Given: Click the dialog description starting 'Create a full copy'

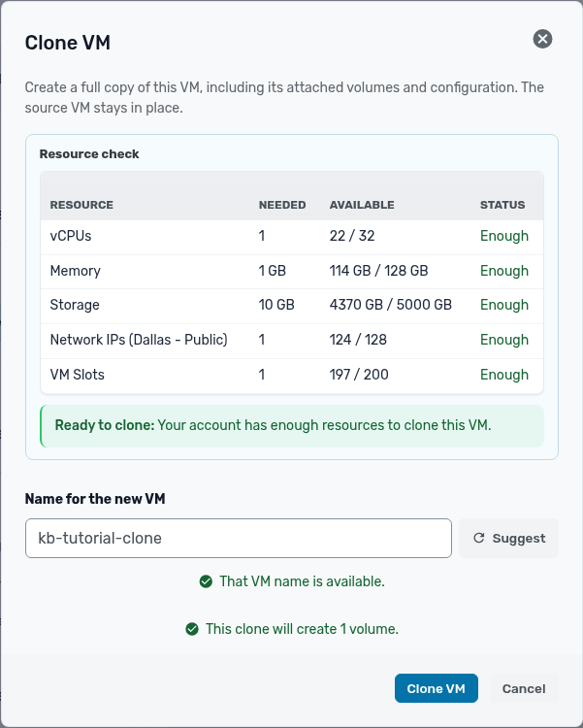Looking at the screenshot, I should (x=284, y=97).
